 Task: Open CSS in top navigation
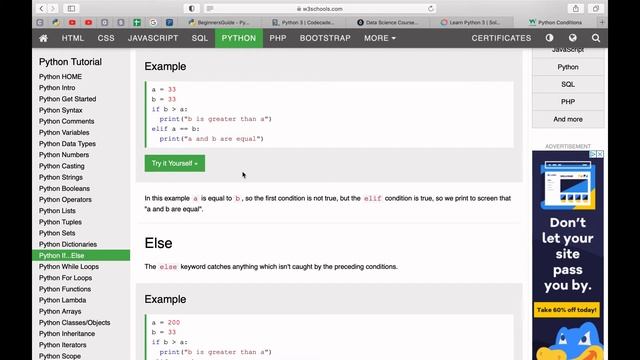(x=106, y=38)
